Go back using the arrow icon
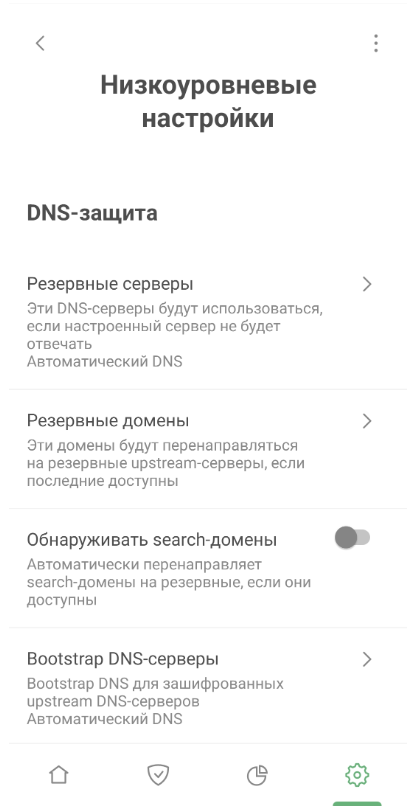 [40, 43]
